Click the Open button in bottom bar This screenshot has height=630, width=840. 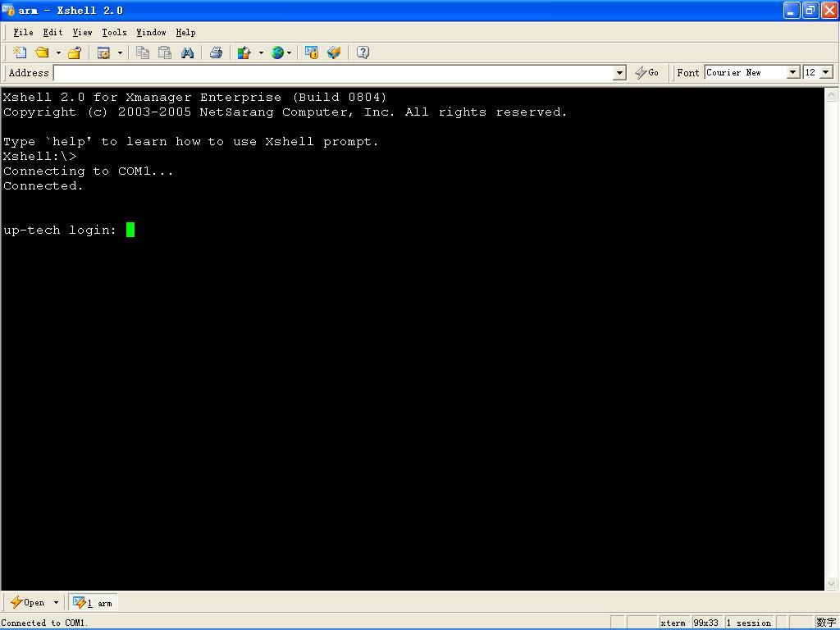[28, 603]
